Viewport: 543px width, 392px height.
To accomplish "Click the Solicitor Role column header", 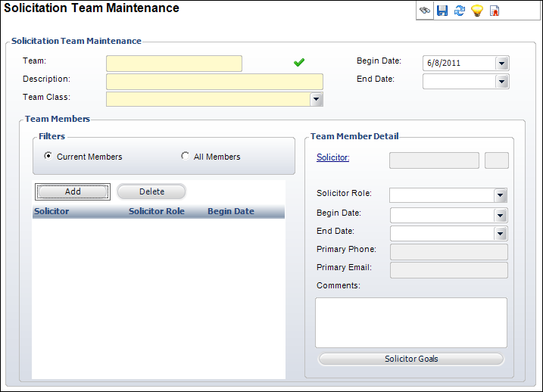I will (x=156, y=211).
